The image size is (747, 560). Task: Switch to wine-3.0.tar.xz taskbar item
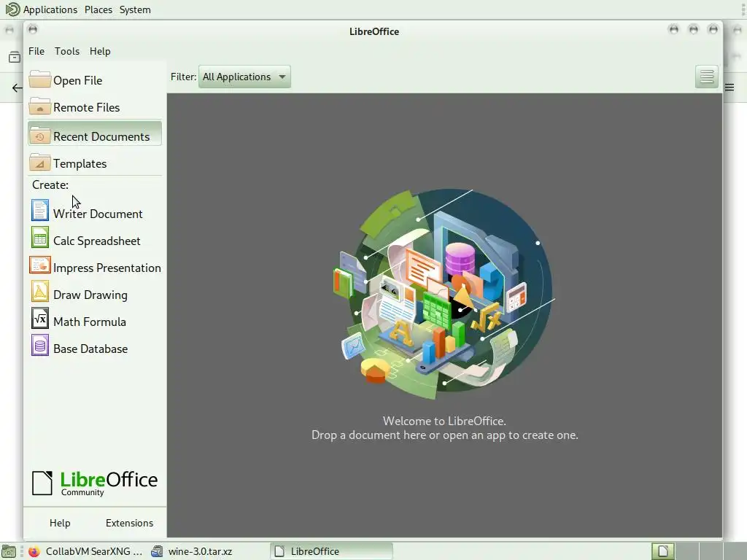click(192, 551)
